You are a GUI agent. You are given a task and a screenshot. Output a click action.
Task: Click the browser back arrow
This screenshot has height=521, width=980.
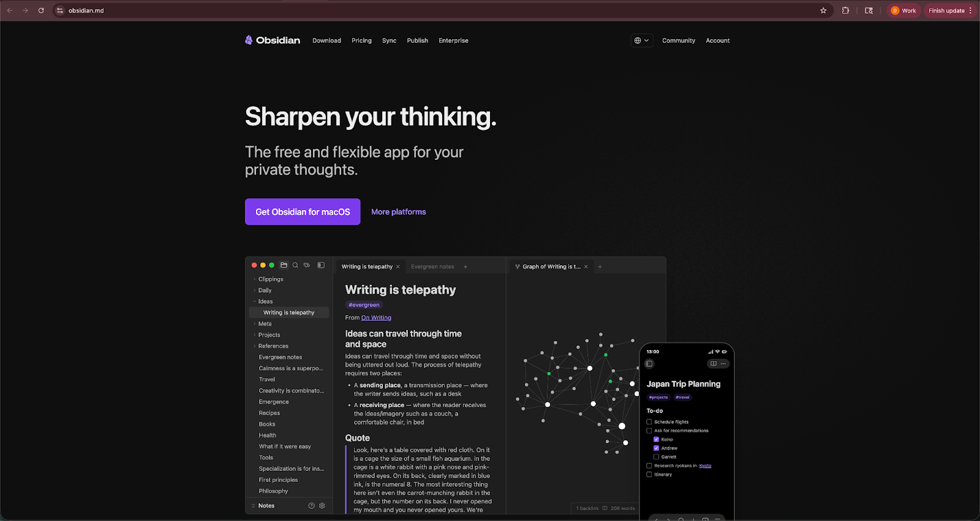(x=10, y=10)
